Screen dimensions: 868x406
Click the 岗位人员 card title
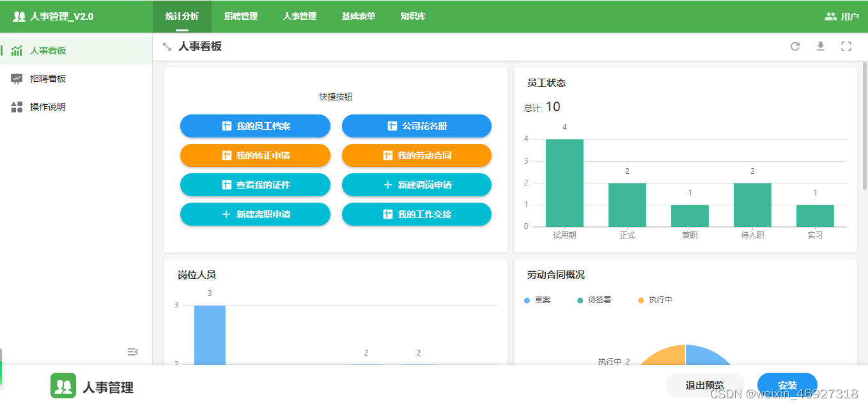197,275
